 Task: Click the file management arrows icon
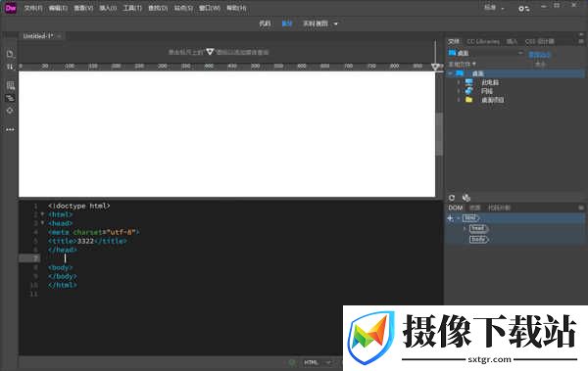pos(10,68)
